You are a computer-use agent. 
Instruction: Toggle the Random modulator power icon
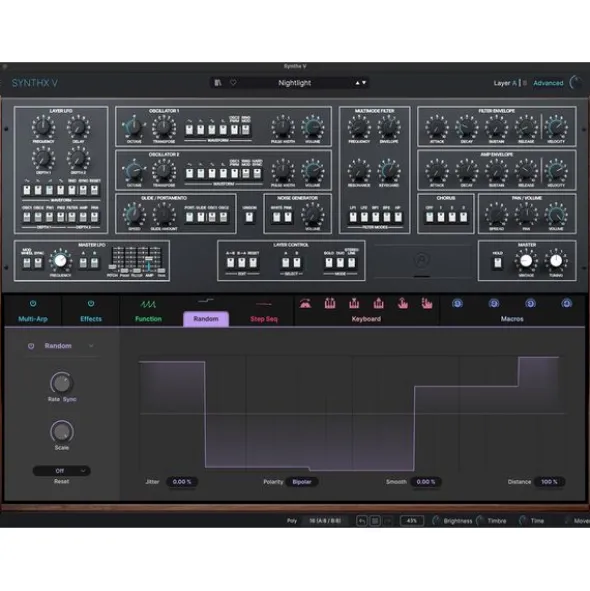pos(31,346)
